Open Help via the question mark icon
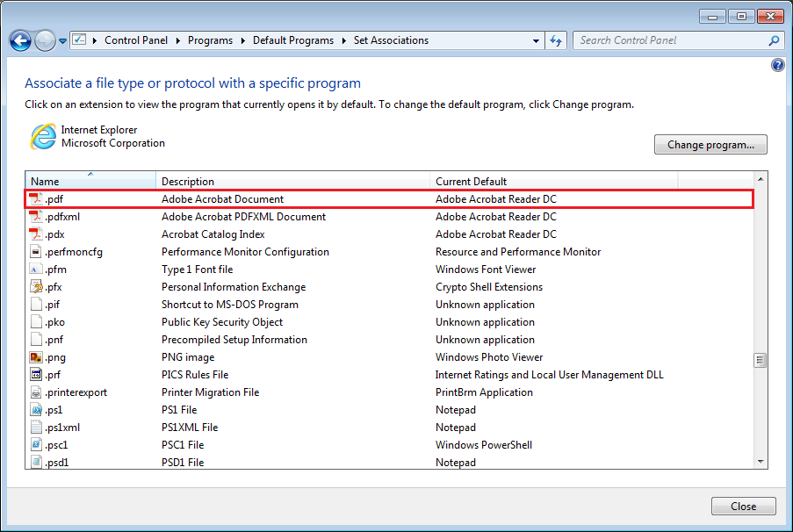This screenshot has height=532, width=793. click(778, 65)
